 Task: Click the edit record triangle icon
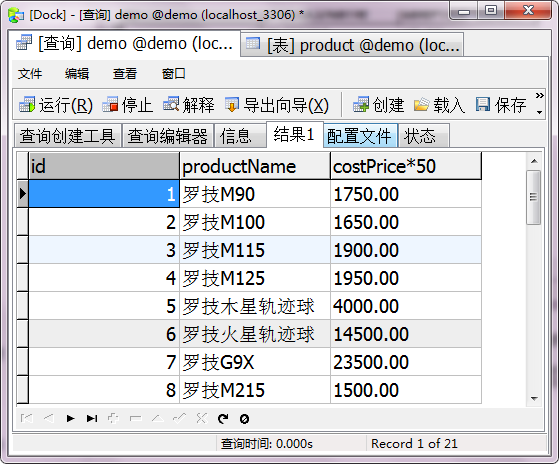coord(158,418)
